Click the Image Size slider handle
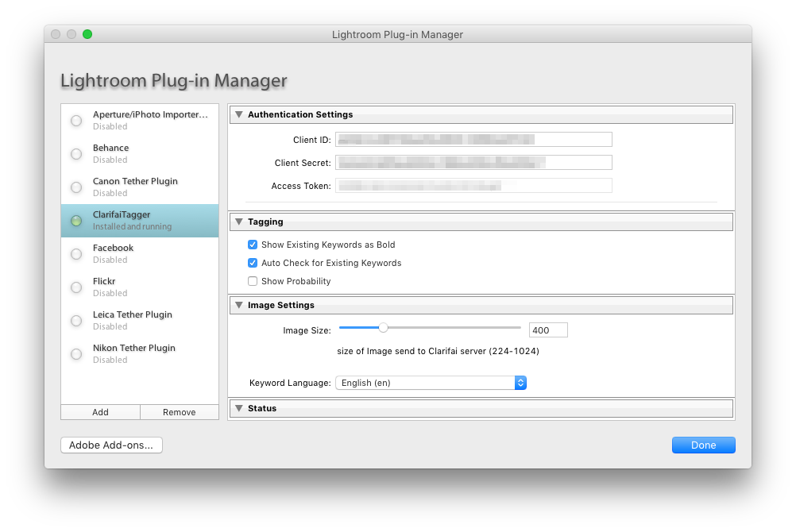Image resolution: width=796 pixels, height=532 pixels. [x=383, y=328]
